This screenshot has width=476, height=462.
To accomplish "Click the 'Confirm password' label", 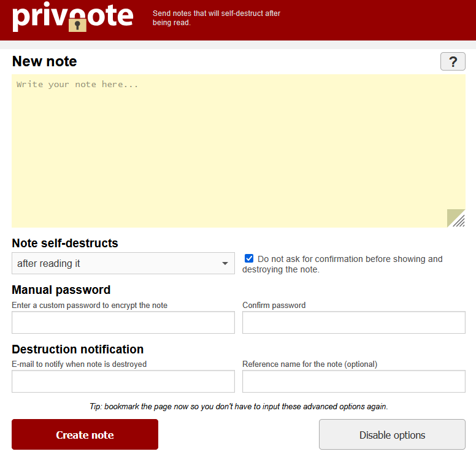I will (x=274, y=305).
